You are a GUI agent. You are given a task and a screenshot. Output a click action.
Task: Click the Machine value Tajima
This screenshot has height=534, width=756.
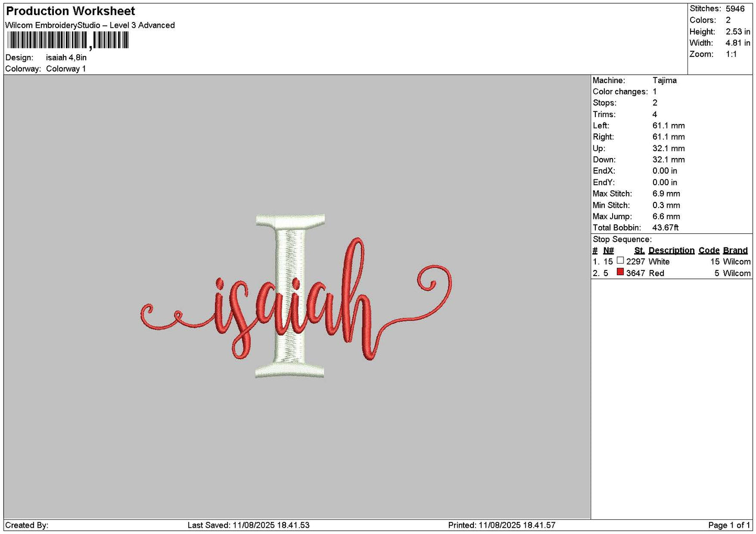pyautogui.click(x=664, y=80)
